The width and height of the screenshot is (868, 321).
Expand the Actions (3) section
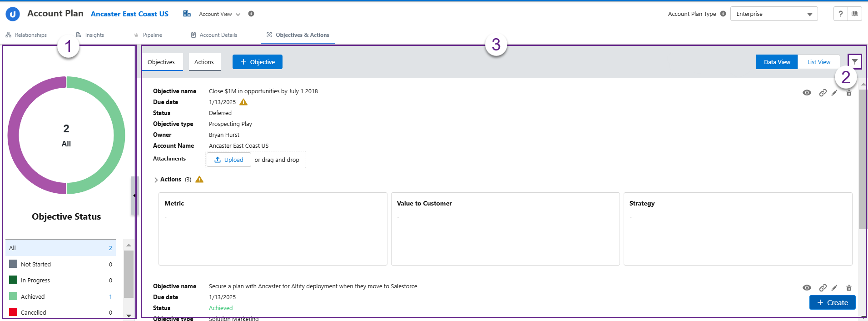coord(156,180)
